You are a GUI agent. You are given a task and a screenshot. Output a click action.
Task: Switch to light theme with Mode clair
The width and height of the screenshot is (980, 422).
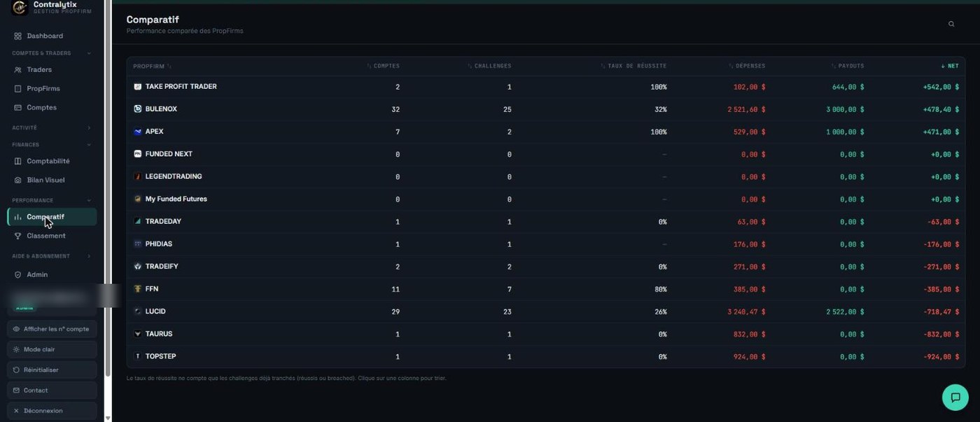tap(52, 349)
